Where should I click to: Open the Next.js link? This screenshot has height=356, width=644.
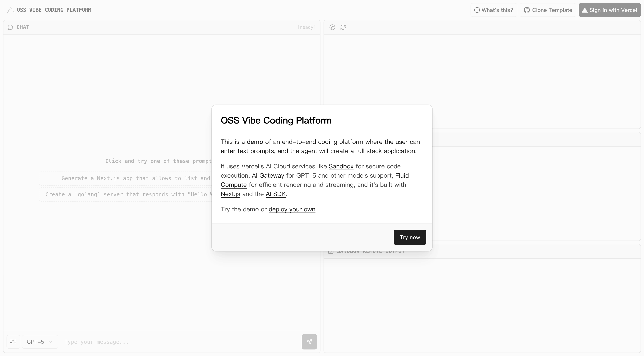click(230, 194)
